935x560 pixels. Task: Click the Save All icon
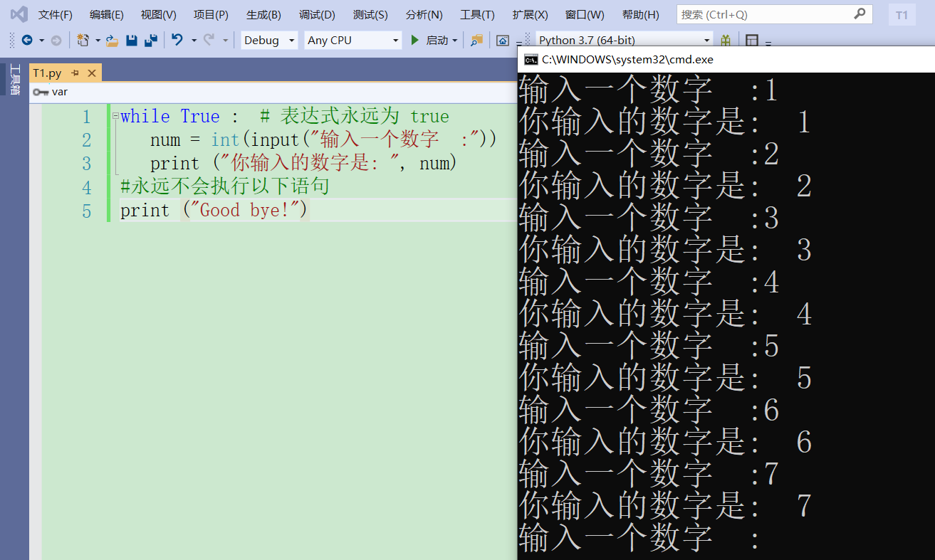[x=152, y=40]
